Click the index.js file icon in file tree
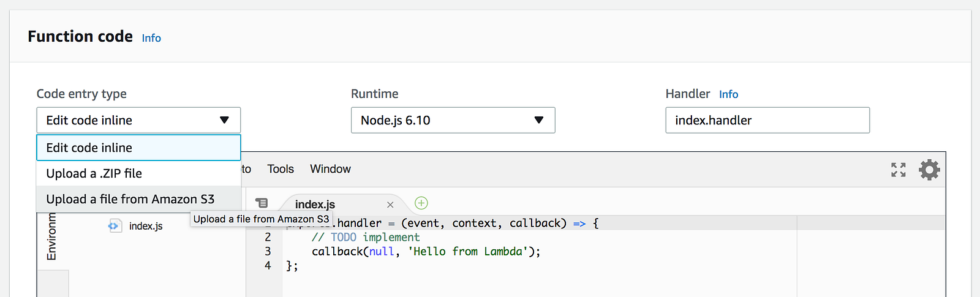Viewport: 980px width, 297px height. point(115,226)
